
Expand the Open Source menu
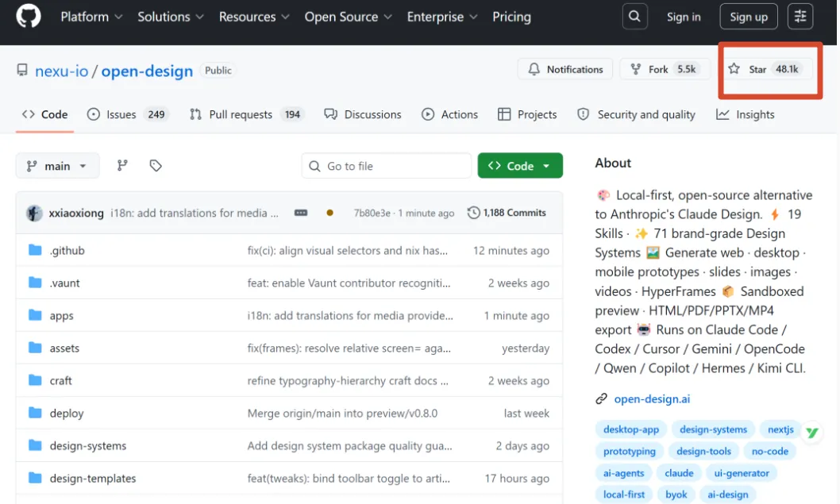pyautogui.click(x=349, y=17)
